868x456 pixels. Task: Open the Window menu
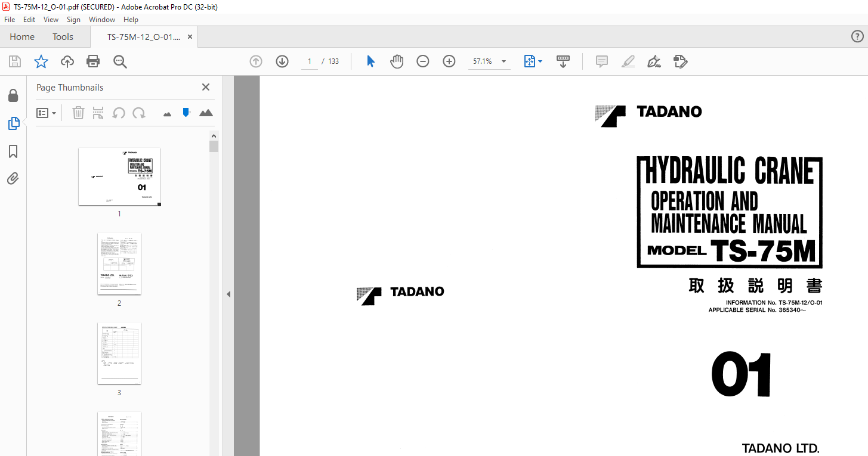click(102, 20)
